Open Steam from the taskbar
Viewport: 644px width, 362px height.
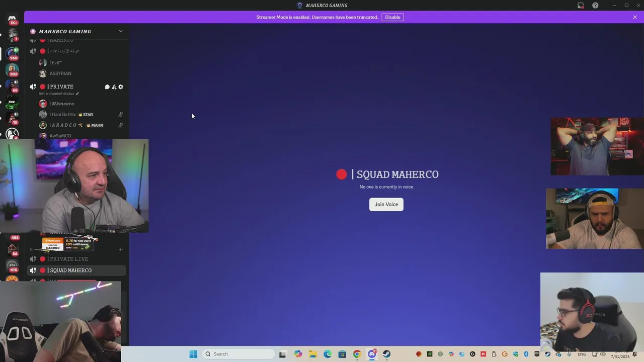[386, 354]
